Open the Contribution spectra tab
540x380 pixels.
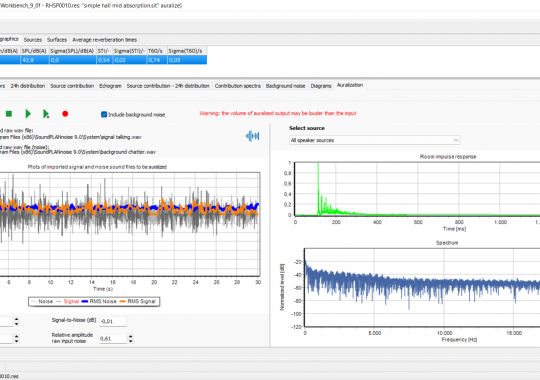(x=238, y=86)
